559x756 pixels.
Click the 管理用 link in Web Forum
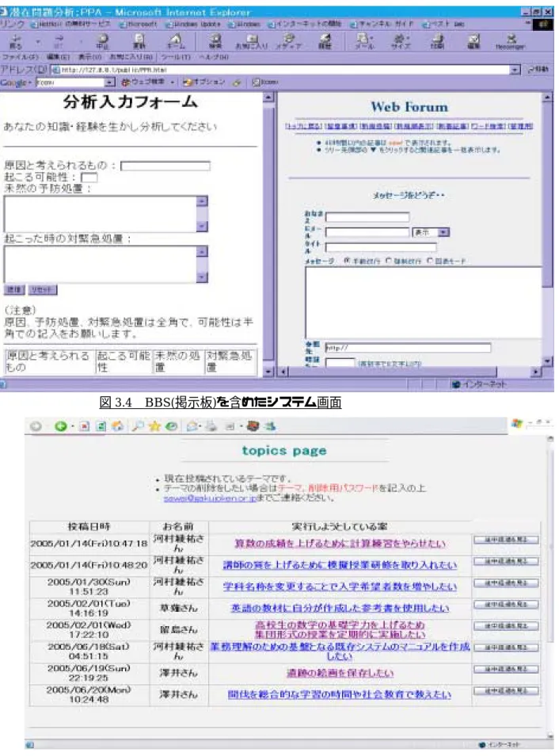pos(521,126)
